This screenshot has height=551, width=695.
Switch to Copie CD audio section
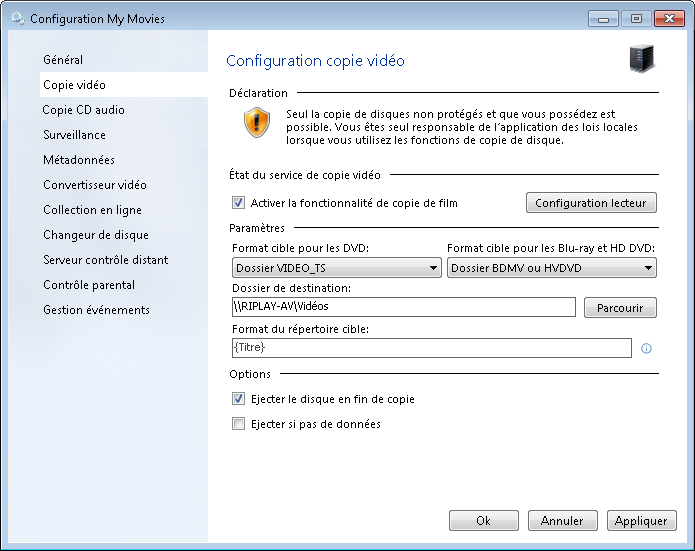point(83,110)
